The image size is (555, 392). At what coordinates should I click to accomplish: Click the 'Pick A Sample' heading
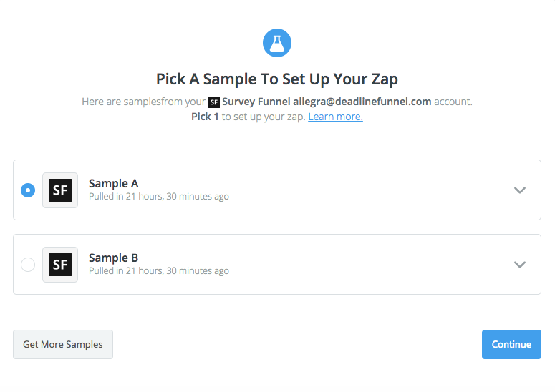pyautogui.click(x=277, y=79)
